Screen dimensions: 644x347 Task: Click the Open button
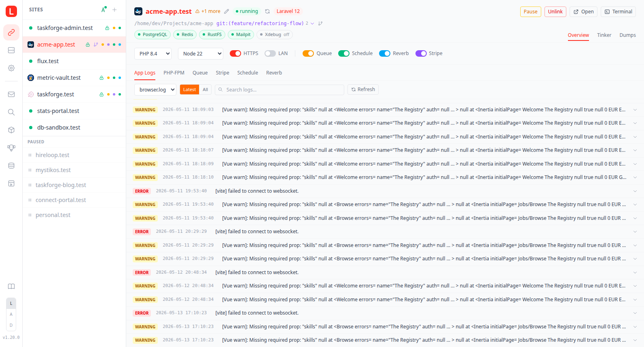[584, 12]
